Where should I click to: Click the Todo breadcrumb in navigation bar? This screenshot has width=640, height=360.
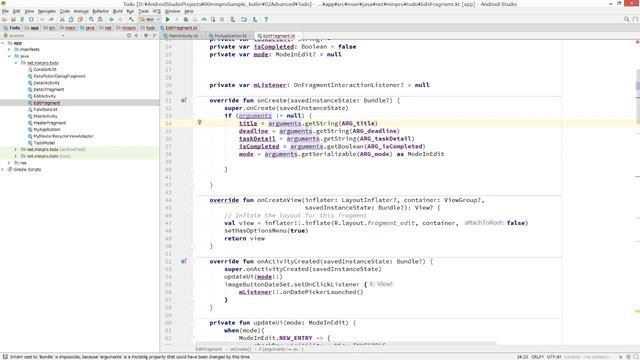[x=12, y=28]
